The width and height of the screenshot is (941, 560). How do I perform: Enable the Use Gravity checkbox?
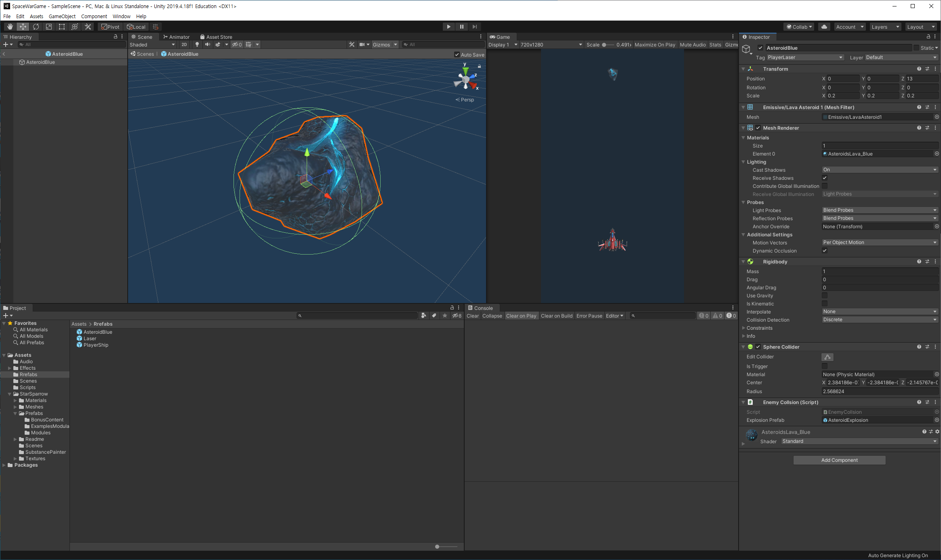(825, 296)
